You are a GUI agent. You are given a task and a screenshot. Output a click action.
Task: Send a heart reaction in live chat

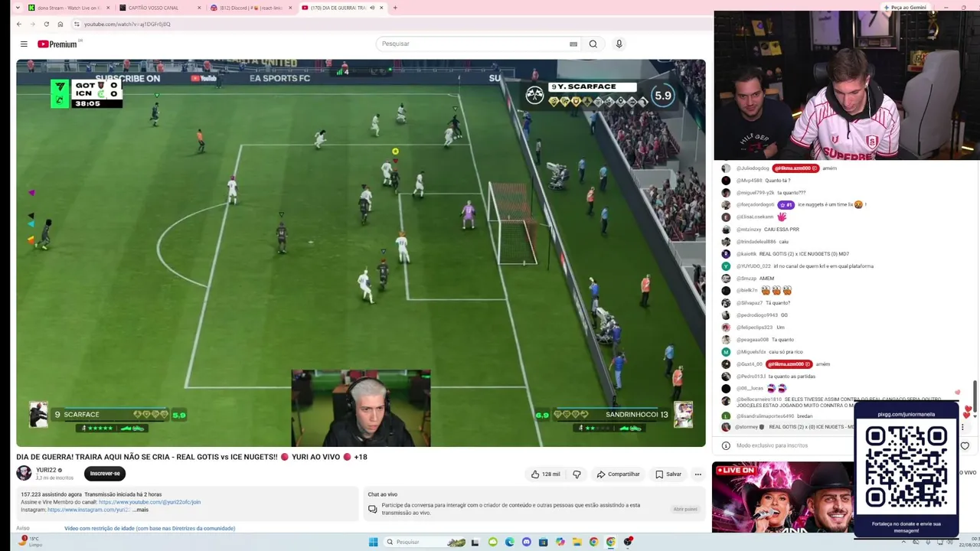965,445
